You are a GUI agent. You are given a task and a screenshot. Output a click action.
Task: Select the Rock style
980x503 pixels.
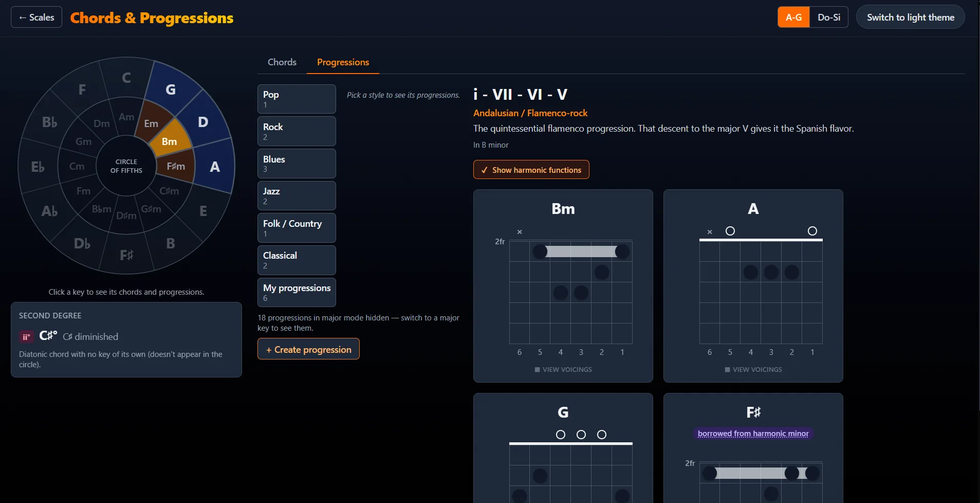click(297, 131)
